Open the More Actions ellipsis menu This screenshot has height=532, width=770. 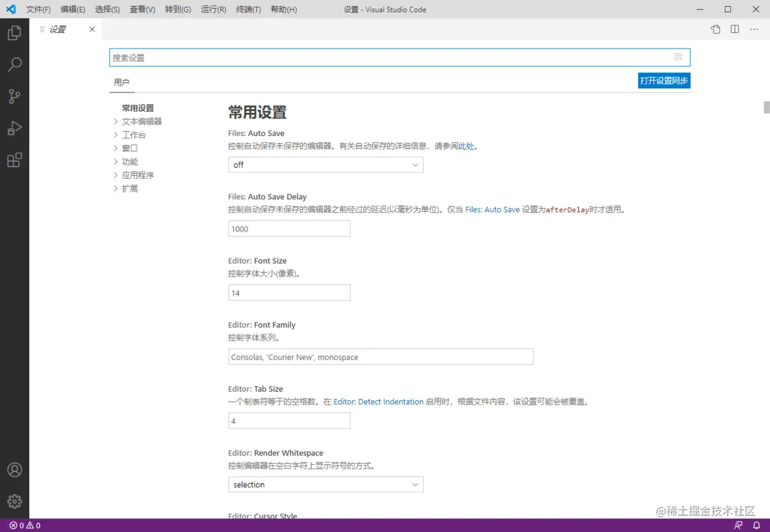pyautogui.click(x=754, y=29)
